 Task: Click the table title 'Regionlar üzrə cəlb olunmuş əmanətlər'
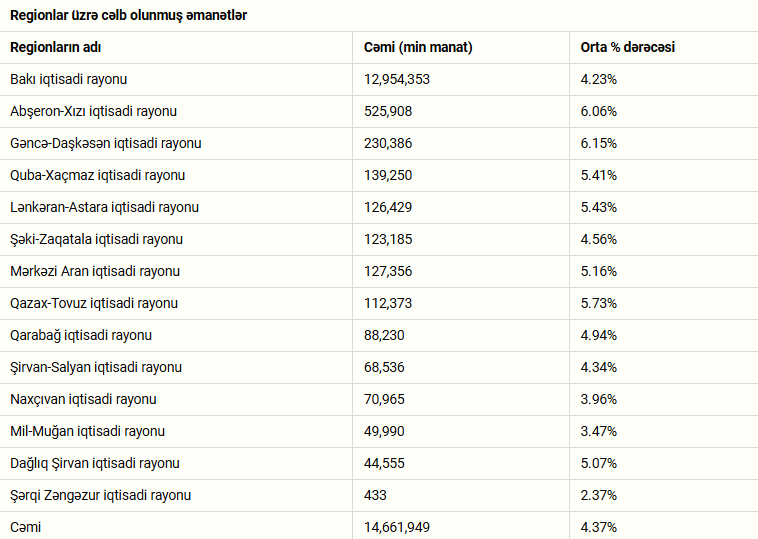pyautogui.click(x=129, y=15)
